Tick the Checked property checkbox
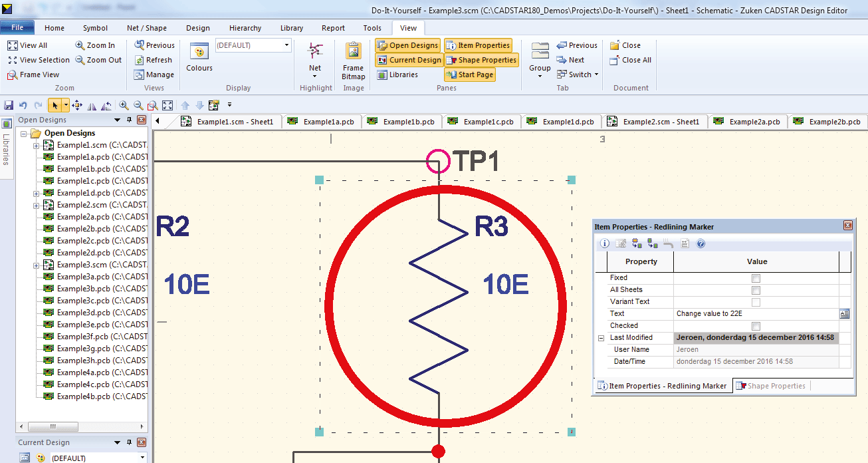The width and height of the screenshot is (868, 463). pos(756,326)
